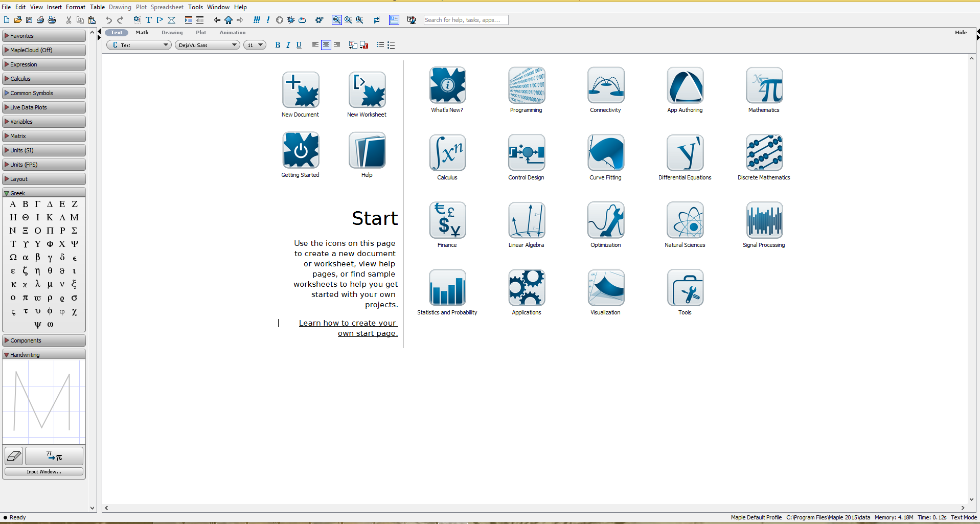Image resolution: width=980 pixels, height=524 pixels.
Task: Open the Calculus integral icon
Action: click(447, 153)
